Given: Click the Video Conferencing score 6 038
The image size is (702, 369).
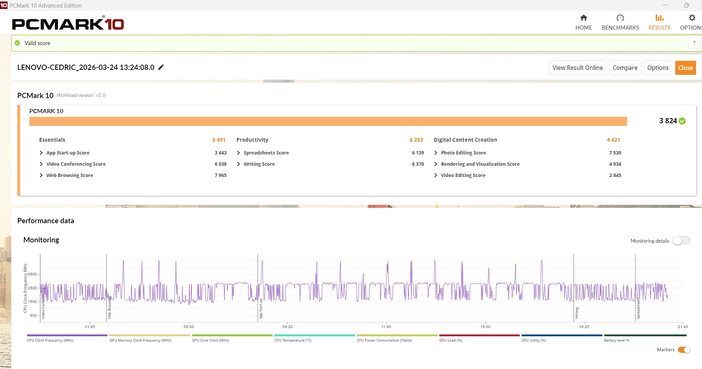Looking at the screenshot, I should point(221,164).
